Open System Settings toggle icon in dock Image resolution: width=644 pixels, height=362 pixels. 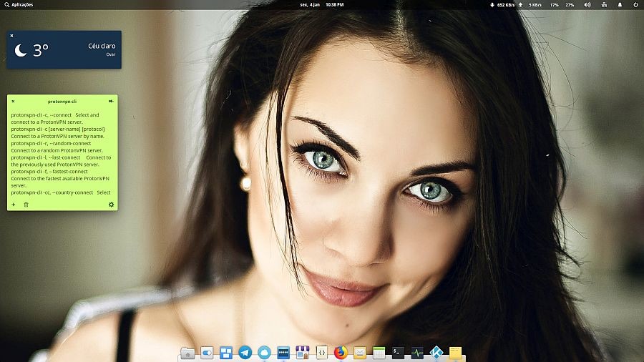208,352
